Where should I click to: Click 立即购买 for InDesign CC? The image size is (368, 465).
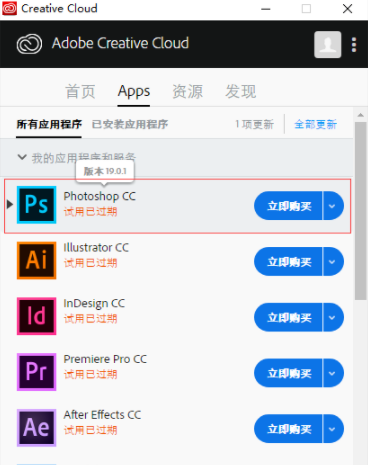coord(289,317)
